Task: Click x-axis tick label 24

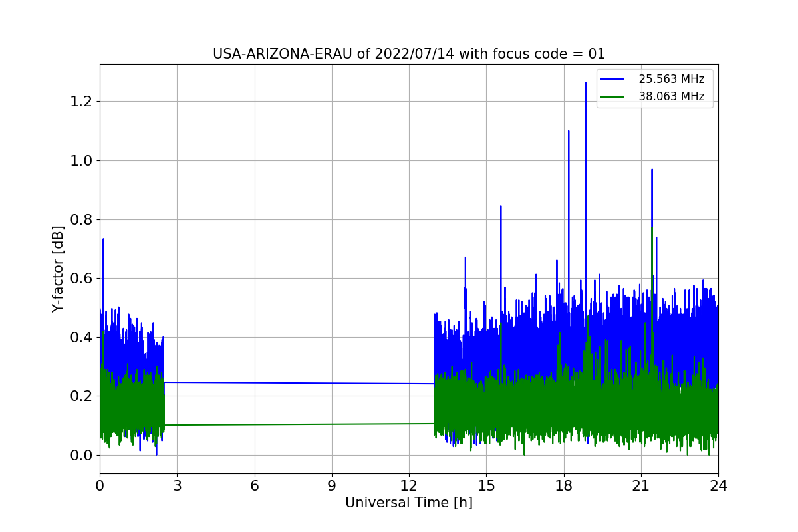Action: (x=718, y=485)
